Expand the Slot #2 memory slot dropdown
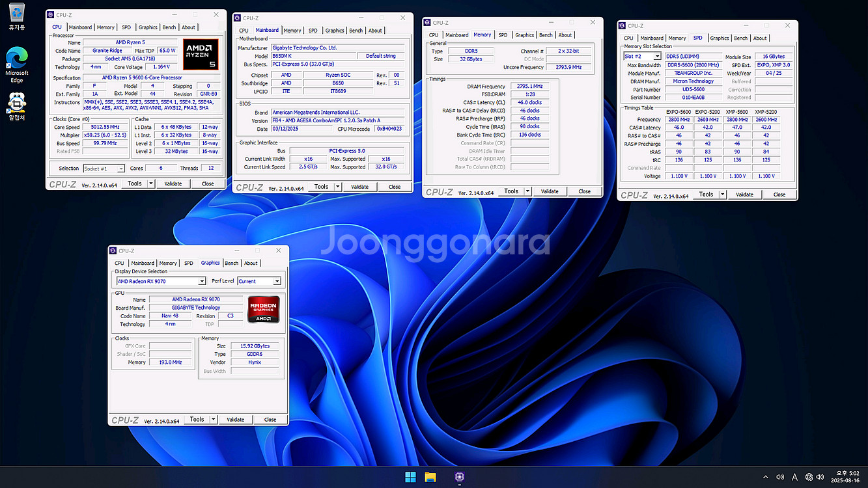This screenshot has width=868, height=488. 657,57
